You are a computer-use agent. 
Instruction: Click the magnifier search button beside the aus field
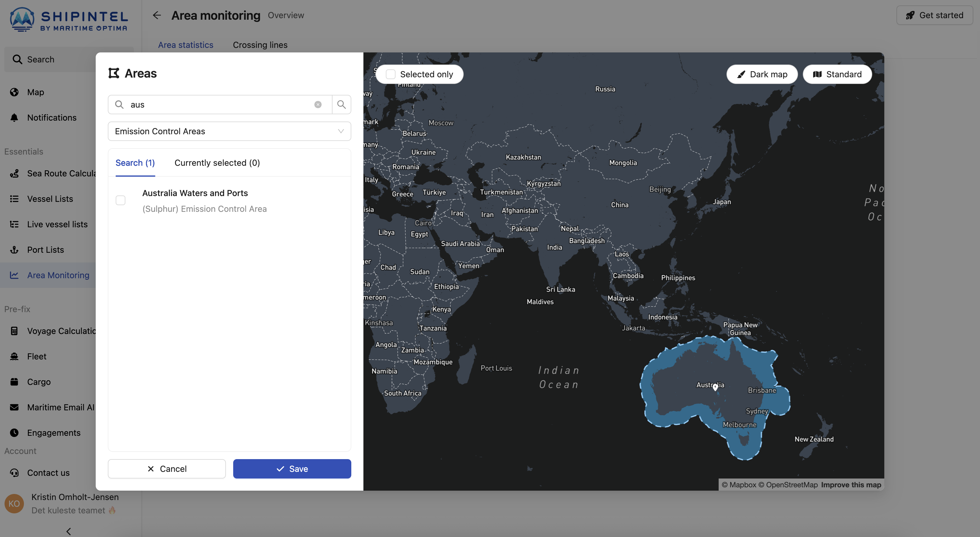click(341, 105)
